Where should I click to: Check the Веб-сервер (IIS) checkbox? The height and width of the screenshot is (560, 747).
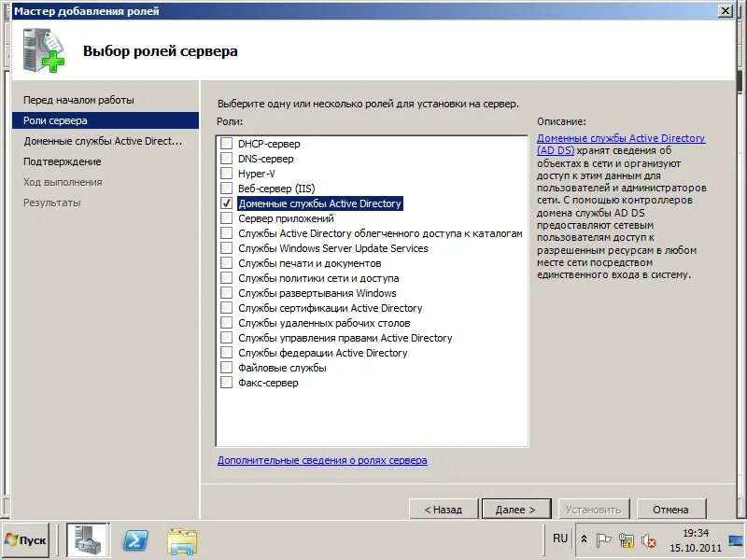226,189
